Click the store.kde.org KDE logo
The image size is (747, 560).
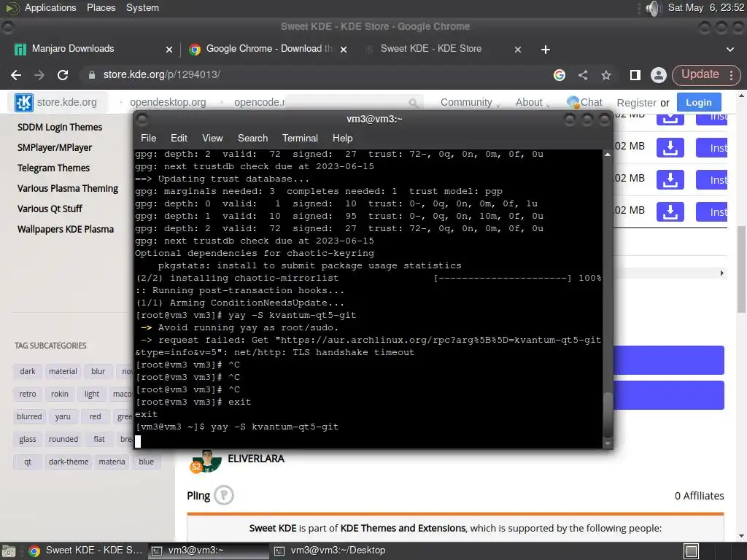[24, 102]
